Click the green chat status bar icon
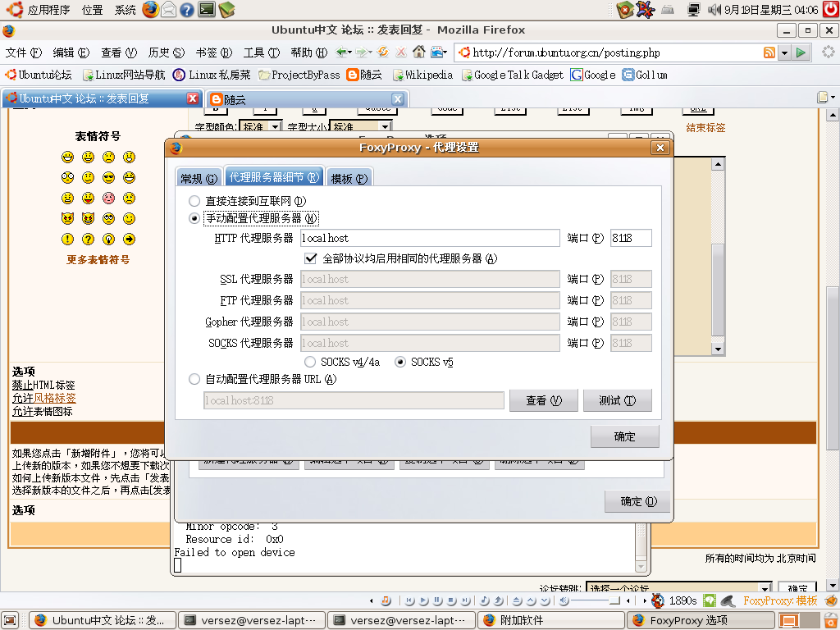This screenshot has height=630, width=840. coord(710,601)
